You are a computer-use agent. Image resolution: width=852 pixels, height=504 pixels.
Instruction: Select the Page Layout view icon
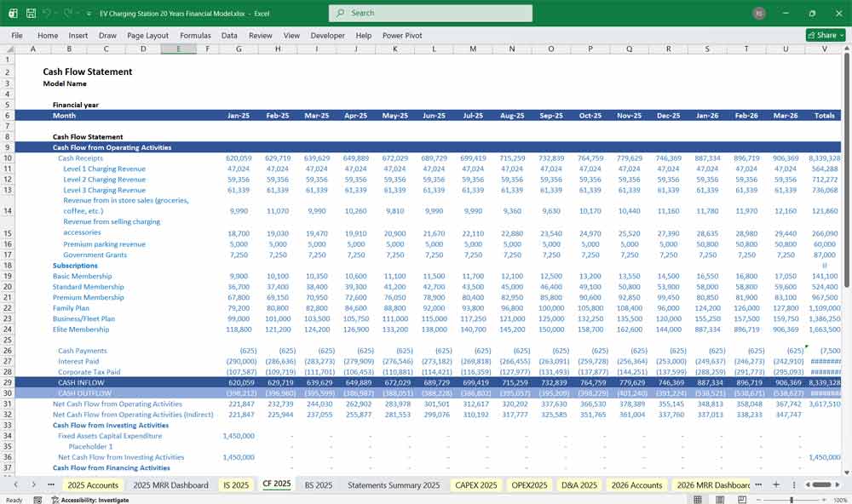coord(720,501)
